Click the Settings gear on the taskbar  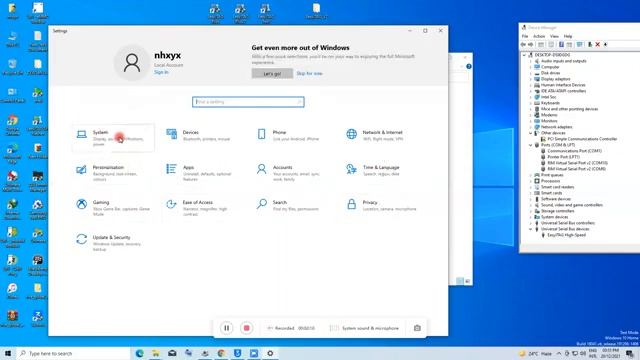pyautogui.click(x=270, y=353)
